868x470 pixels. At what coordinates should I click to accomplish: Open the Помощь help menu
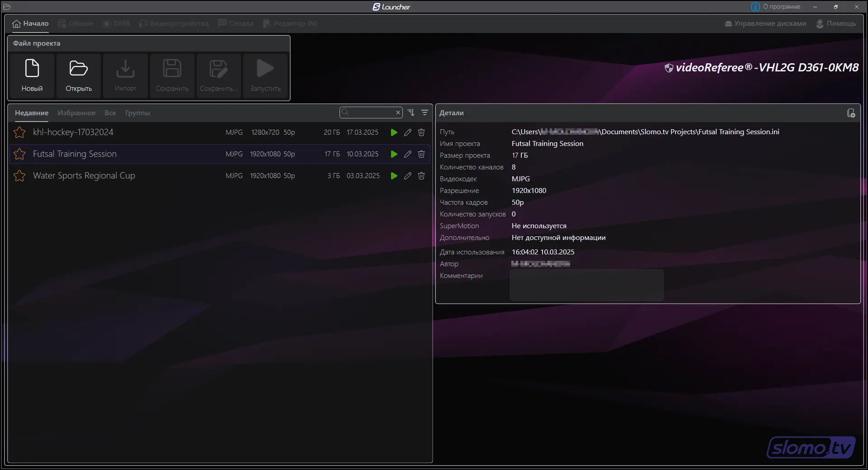click(836, 23)
